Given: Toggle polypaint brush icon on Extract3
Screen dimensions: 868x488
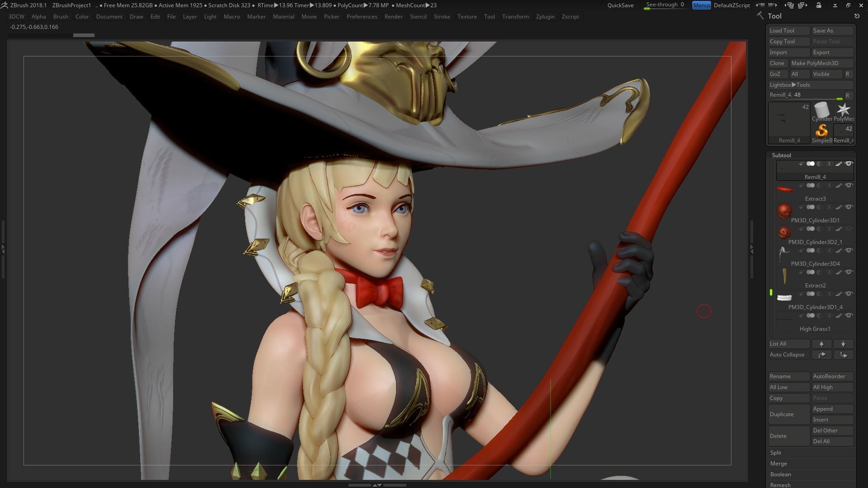Looking at the screenshot, I should coord(839,186).
